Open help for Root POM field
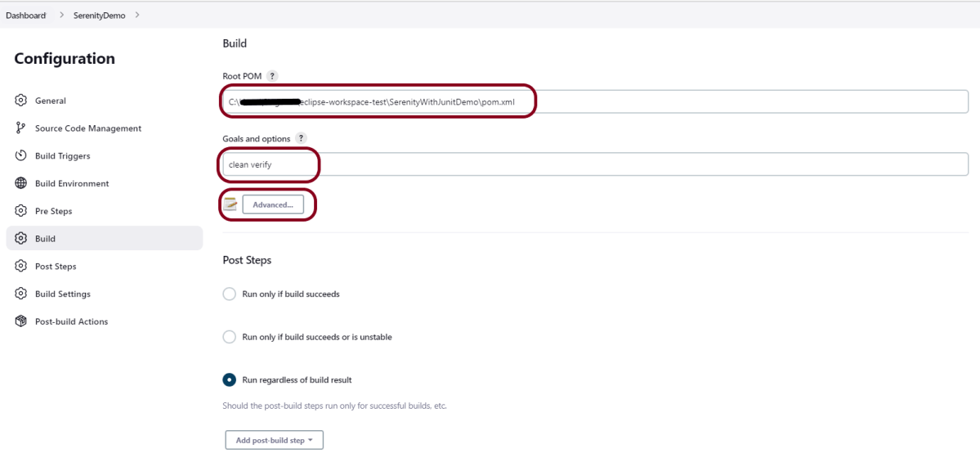Screen dimensions: 980x462 pyautogui.click(x=272, y=76)
